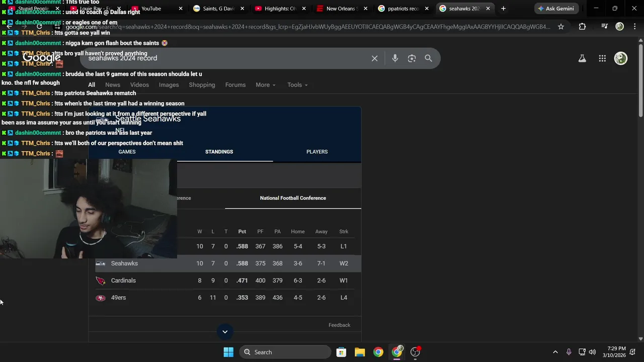
Task: Select the Videos results tab
Action: click(139, 85)
